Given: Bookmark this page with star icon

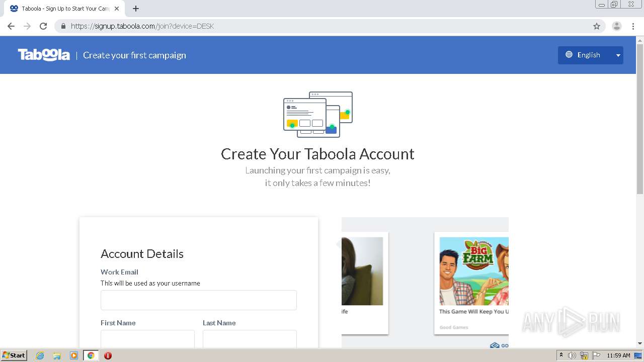Looking at the screenshot, I should 597,26.
